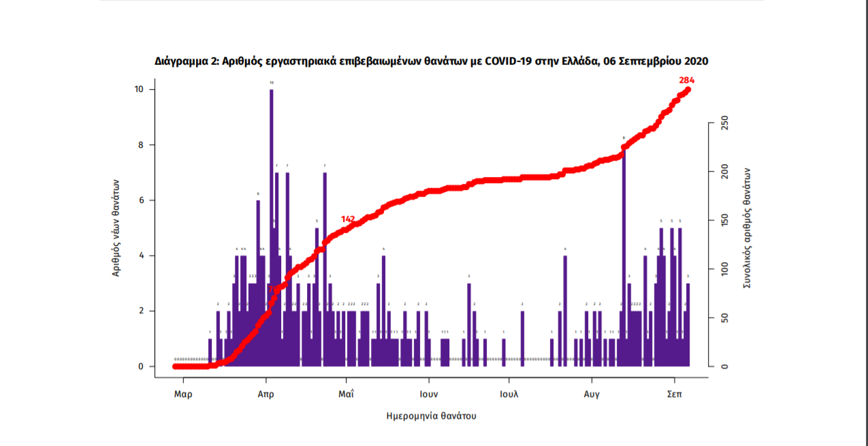
Task: Click the 200 tick on right axis
Action: [725, 172]
